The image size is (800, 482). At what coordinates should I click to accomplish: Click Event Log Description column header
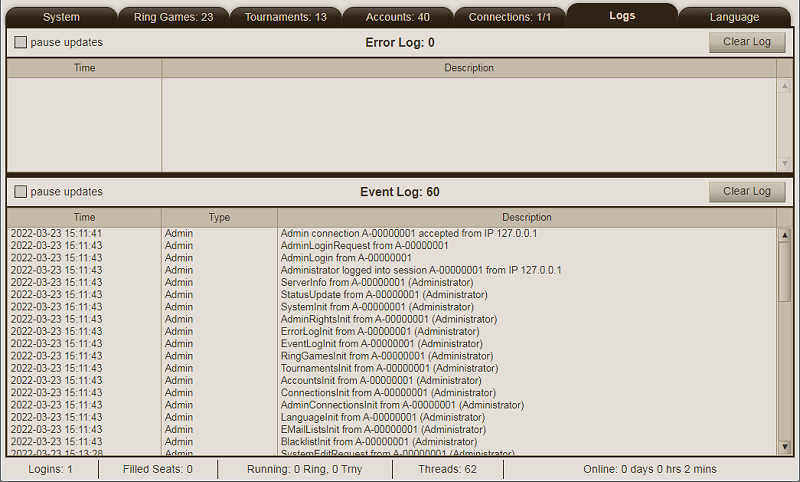(x=526, y=217)
